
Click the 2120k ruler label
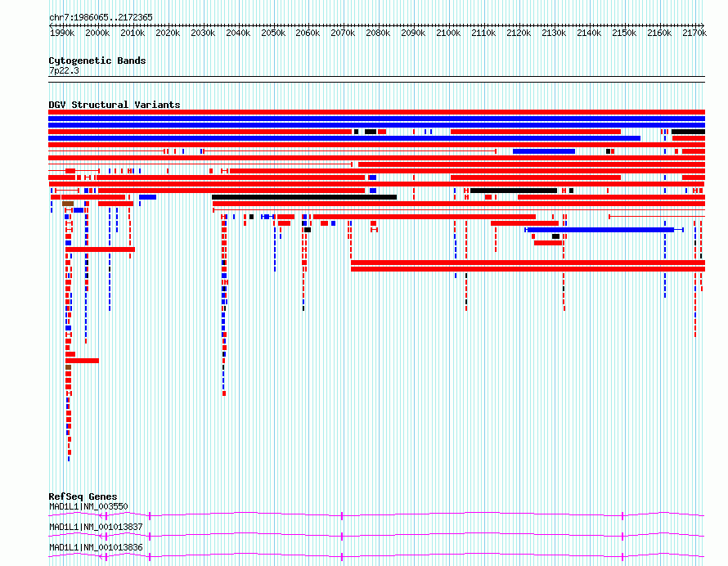point(519,33)
